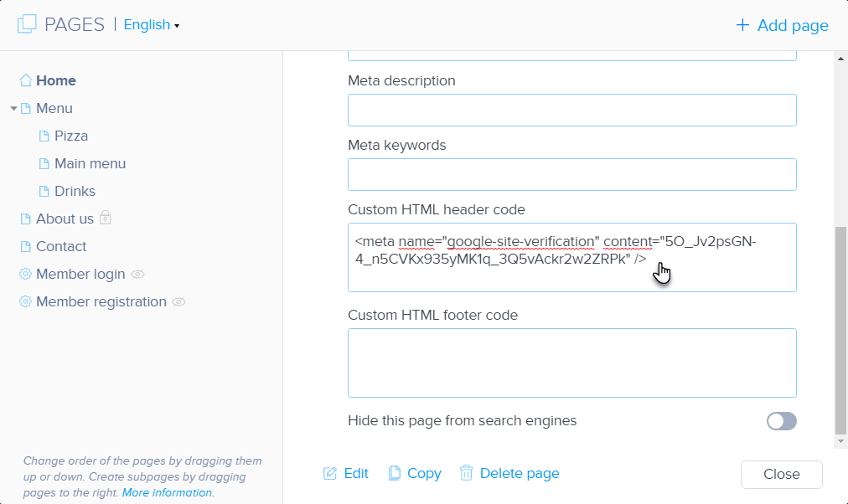Image resolution: width=848 pixels, height=504 pixels.
Task: Select the Pizza subpage
Action: point(70,136)
